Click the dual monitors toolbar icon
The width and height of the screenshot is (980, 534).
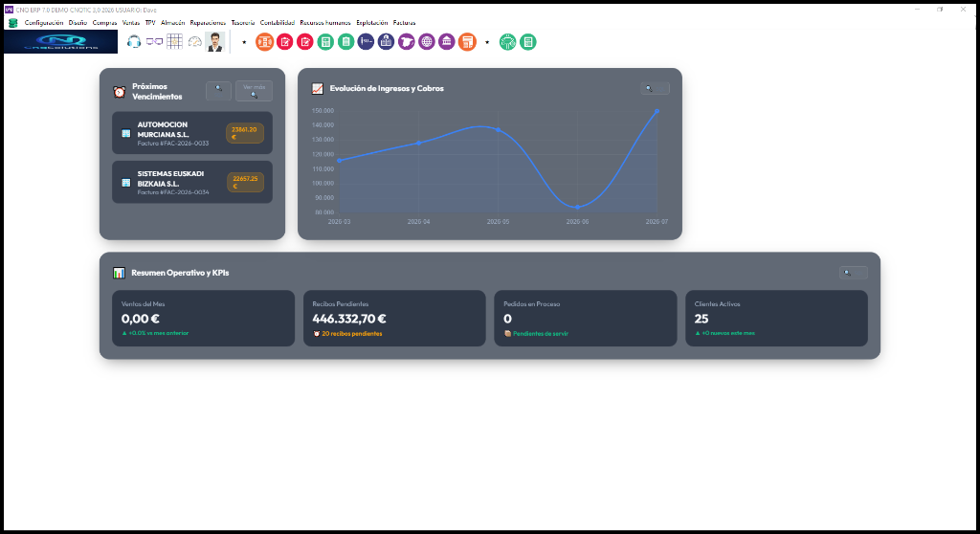tap(154, 42)
